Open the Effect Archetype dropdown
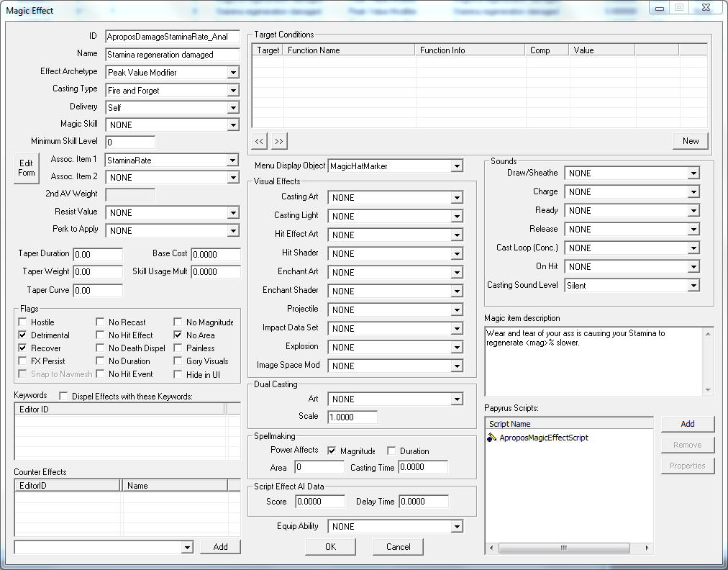 [x=233, y=73]
